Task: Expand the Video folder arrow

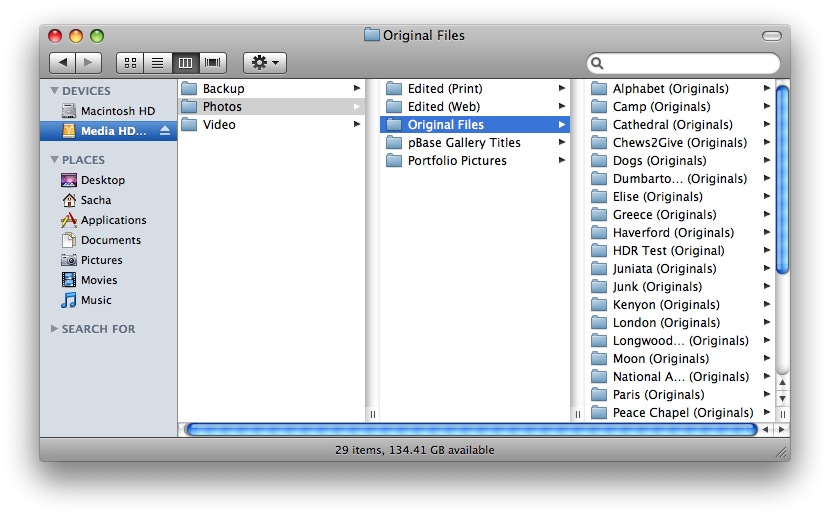Action: click(x=357, y=124)
